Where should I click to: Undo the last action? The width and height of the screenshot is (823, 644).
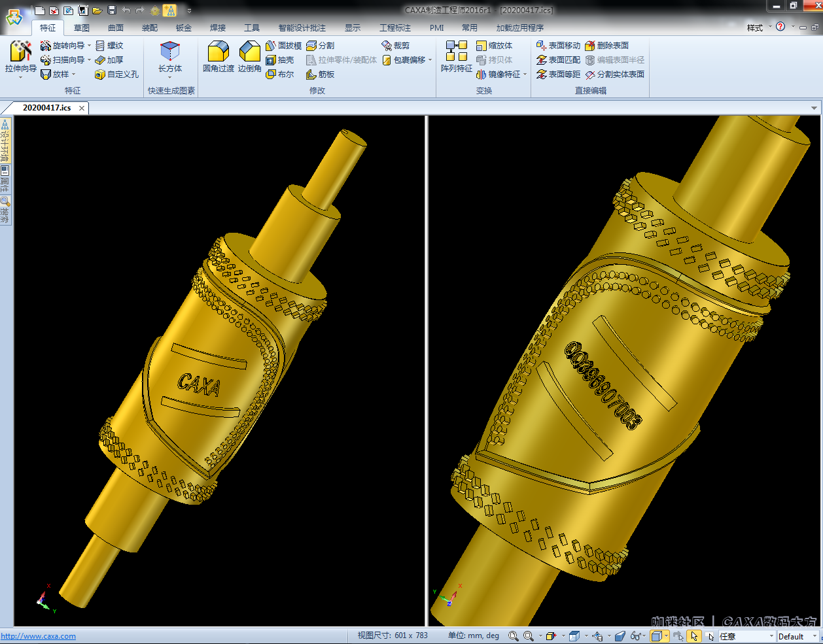126,10
